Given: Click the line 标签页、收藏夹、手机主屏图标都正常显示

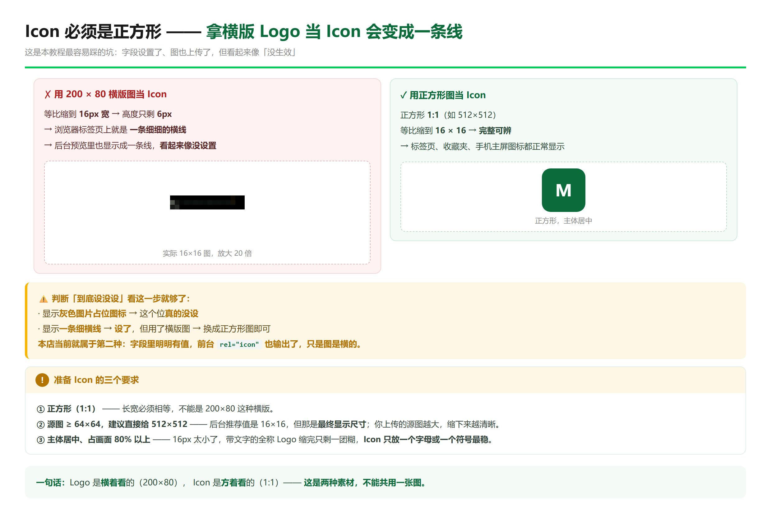Looking at the screenshot, I should coord(482,146).
